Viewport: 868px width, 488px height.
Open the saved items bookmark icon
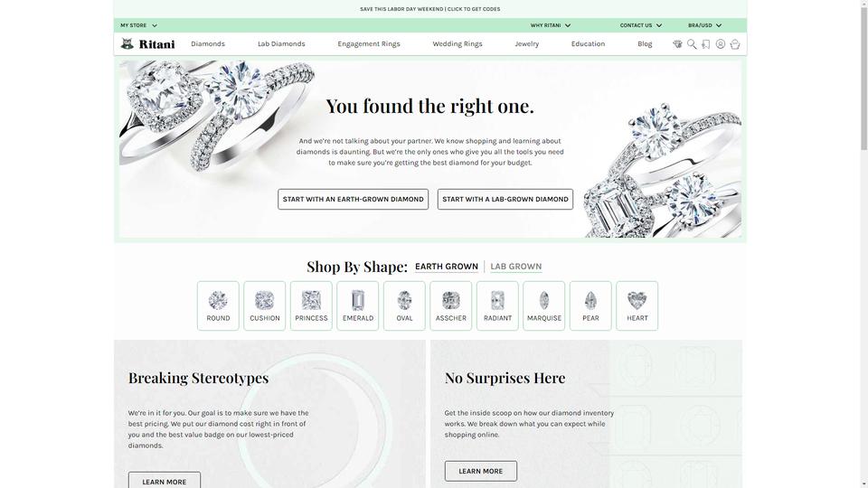click(x=706, y=44)
